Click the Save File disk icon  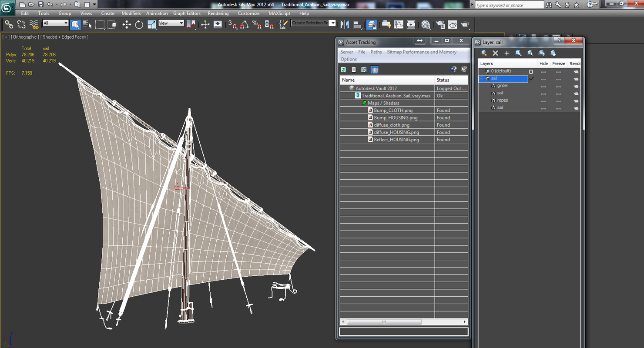(x=40, y=4)
